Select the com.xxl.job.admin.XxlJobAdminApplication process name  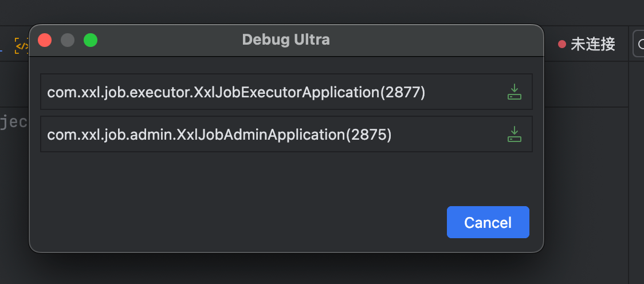196,134
